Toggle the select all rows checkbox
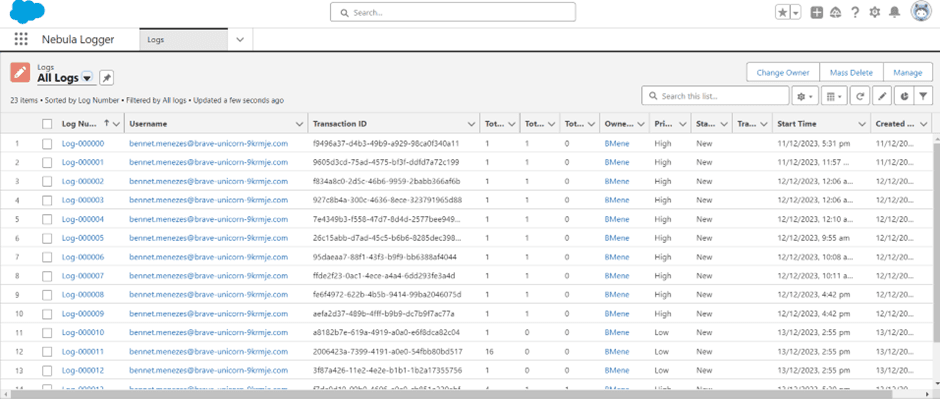The image size is (940, 399). click(47, 124)
